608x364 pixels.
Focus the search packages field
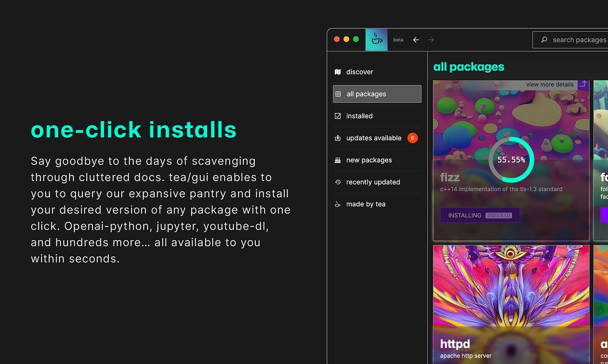[x=570, y=40]
